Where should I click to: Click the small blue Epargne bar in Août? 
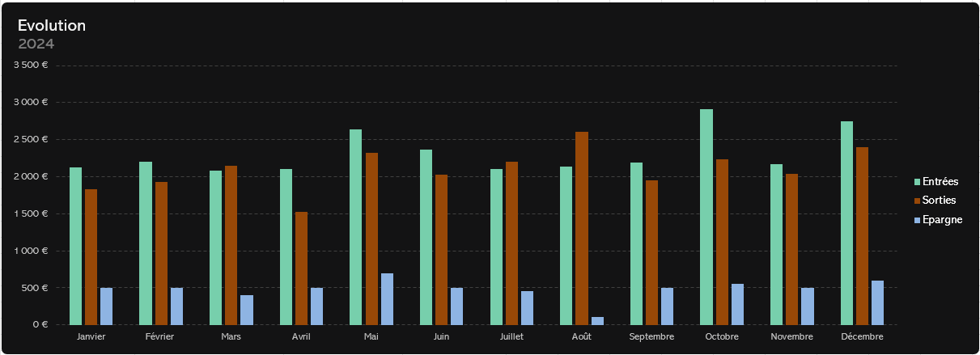(x=597, y=320)
